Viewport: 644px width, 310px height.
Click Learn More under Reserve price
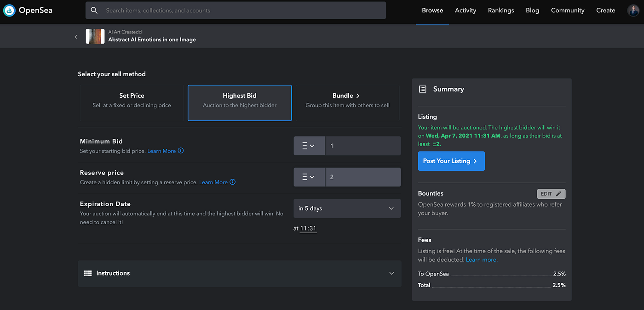coord(213,182)
